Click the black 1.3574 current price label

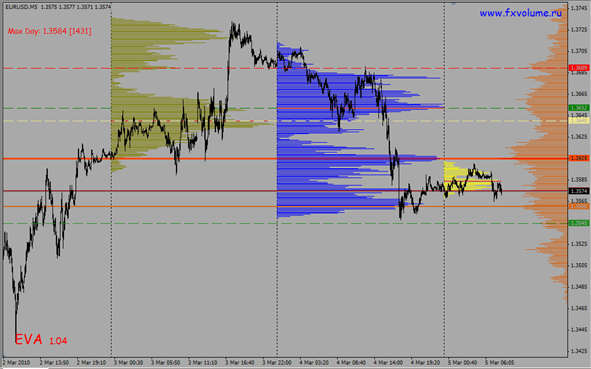point(579,191)
